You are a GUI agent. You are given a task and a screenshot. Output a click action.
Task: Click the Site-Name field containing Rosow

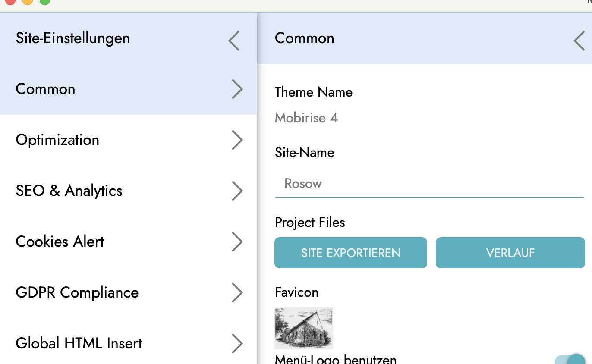click(x=429, y=184)
